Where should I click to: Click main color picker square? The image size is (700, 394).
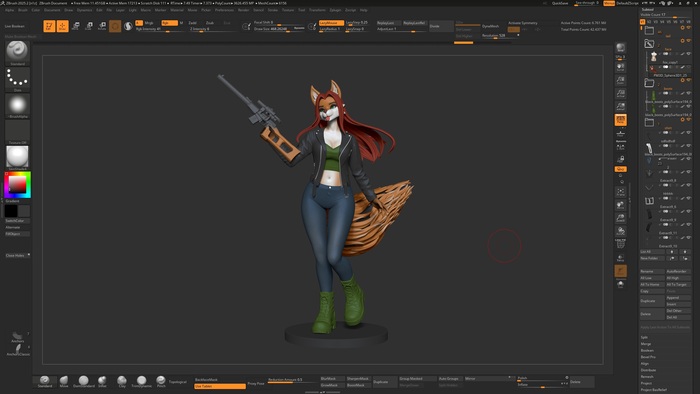click(17, 184)
